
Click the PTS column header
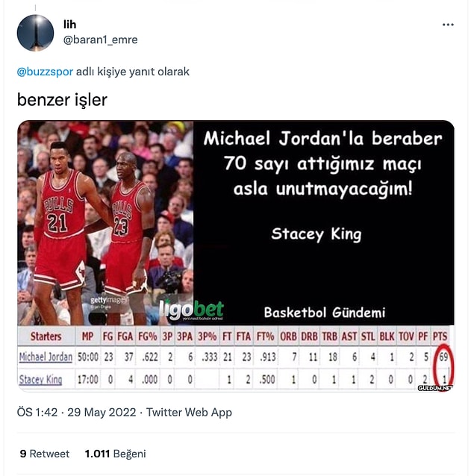point(440,336)
